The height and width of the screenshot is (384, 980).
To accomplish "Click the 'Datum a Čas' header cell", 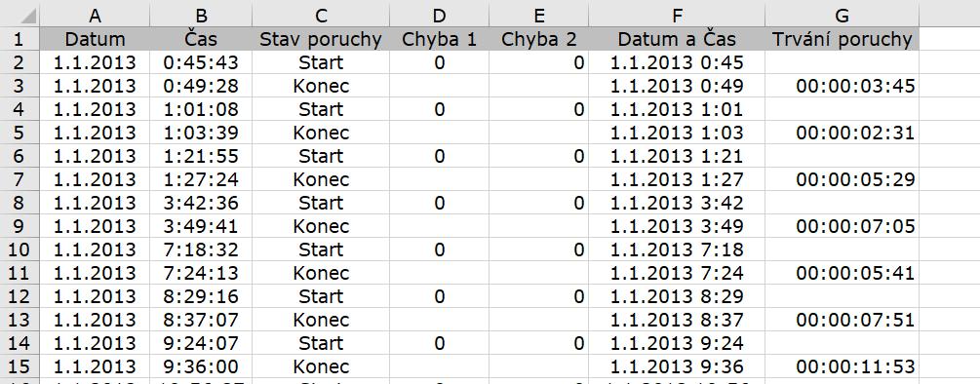I will tap(677, 39).
